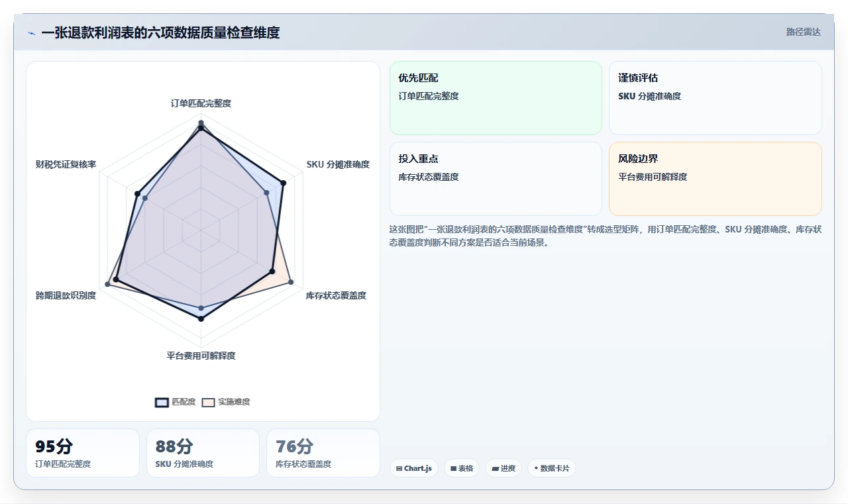The height and width of the screenshot is (504, 848).
Task: Select the 表格 chip
Action: pos(461,468)
